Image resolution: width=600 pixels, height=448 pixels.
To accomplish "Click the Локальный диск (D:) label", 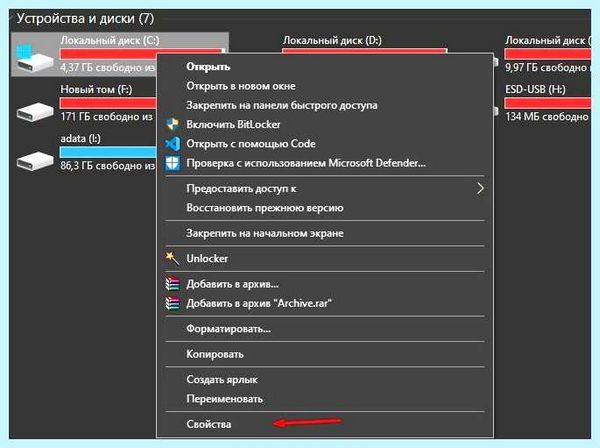I will pos(332,40).
